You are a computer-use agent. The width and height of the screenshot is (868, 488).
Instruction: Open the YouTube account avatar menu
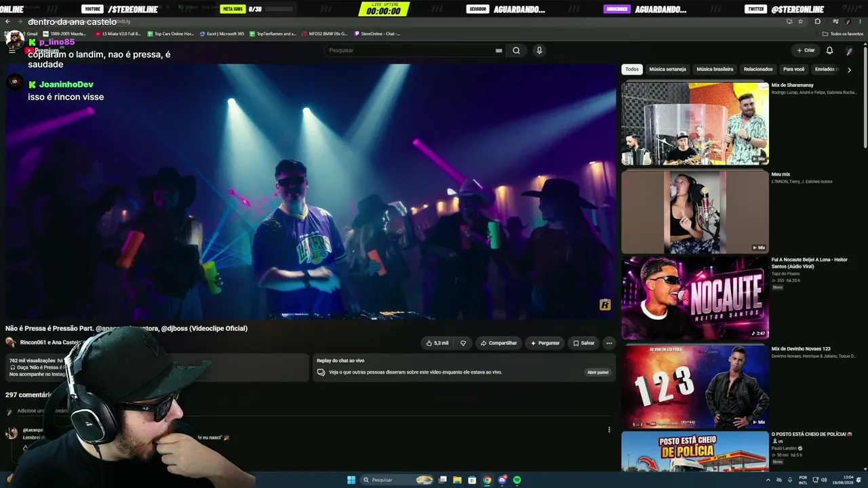[x=849, y=50]
